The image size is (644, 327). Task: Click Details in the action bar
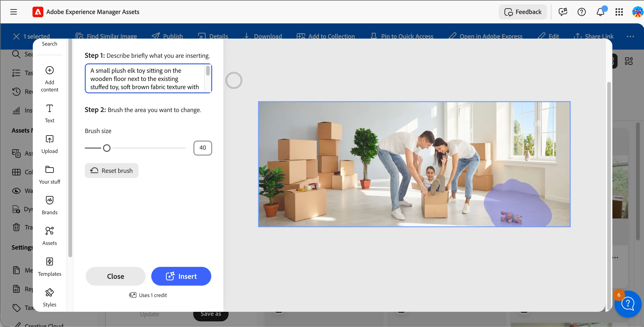click(213, 36)
